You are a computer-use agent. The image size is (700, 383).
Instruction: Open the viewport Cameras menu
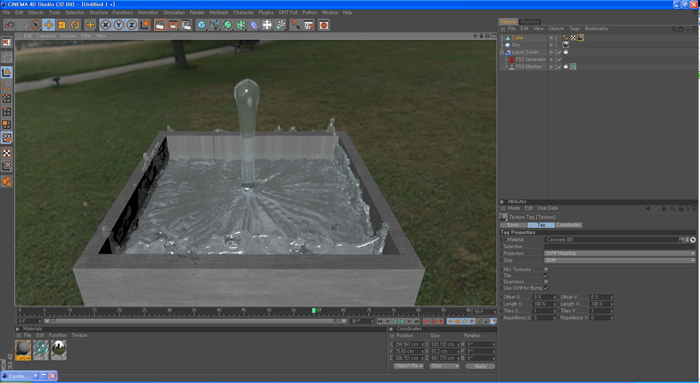click(46, 36)
